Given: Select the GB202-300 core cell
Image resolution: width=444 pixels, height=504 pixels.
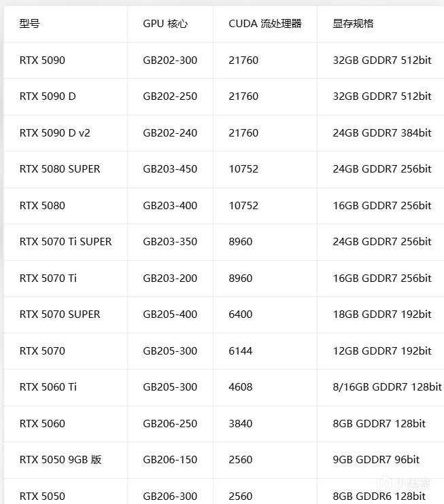Looking at the screenshot, I should pyautogui.click(x=170, y=60).
